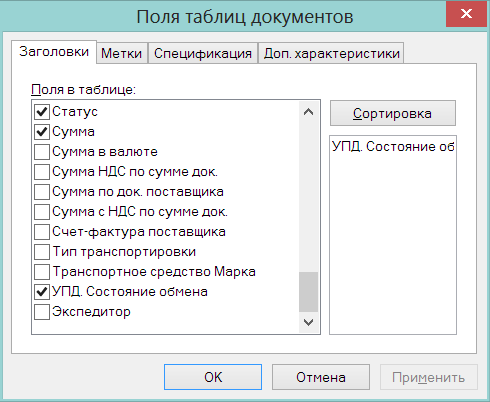Tick Счет-фактура поставщика checkbox

(x=42, y=232)
